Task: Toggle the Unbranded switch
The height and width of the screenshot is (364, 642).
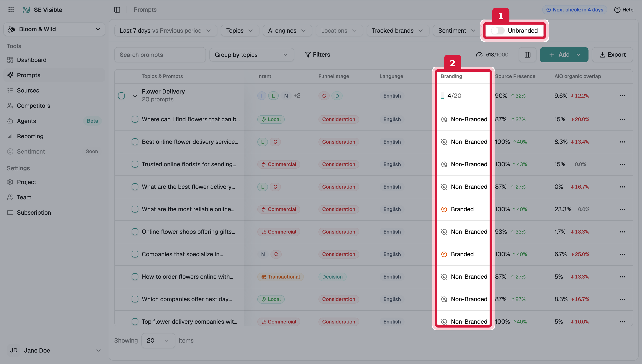Action: point(497,31)
